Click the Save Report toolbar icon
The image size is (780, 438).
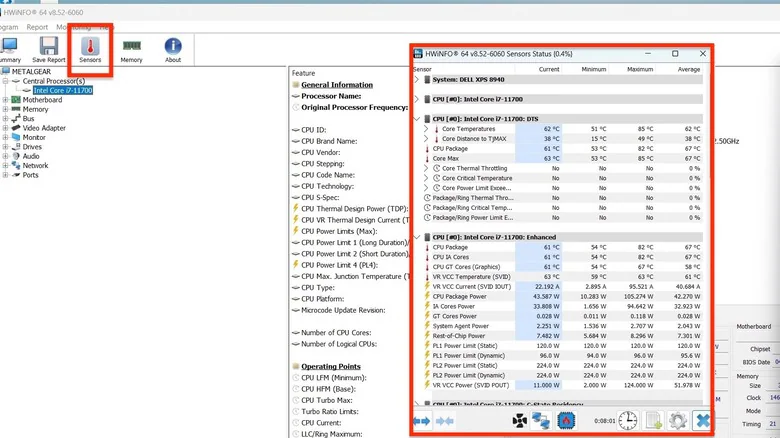pyautogui.click(x=49, y=50)
